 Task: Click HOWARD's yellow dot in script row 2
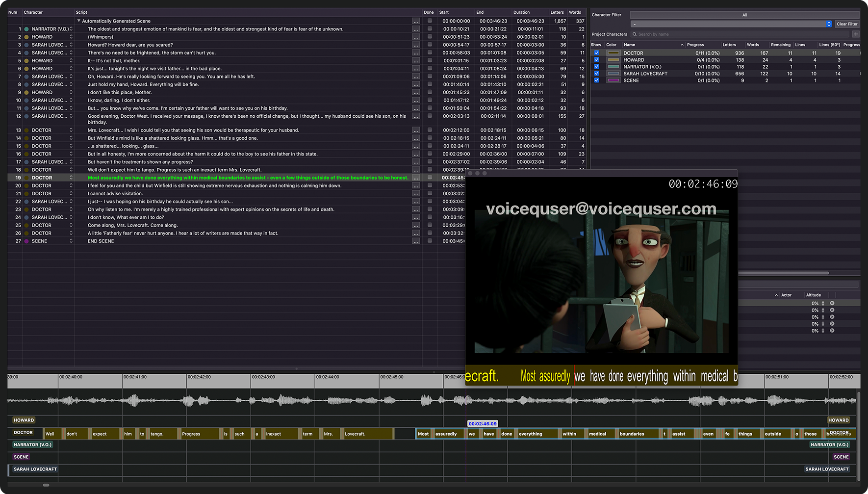[26, 37]
